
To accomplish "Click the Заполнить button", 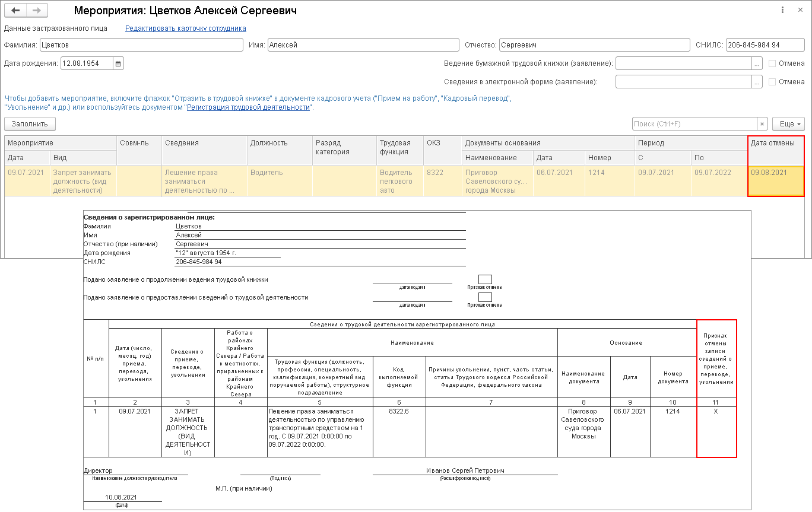I will [30, 124].
